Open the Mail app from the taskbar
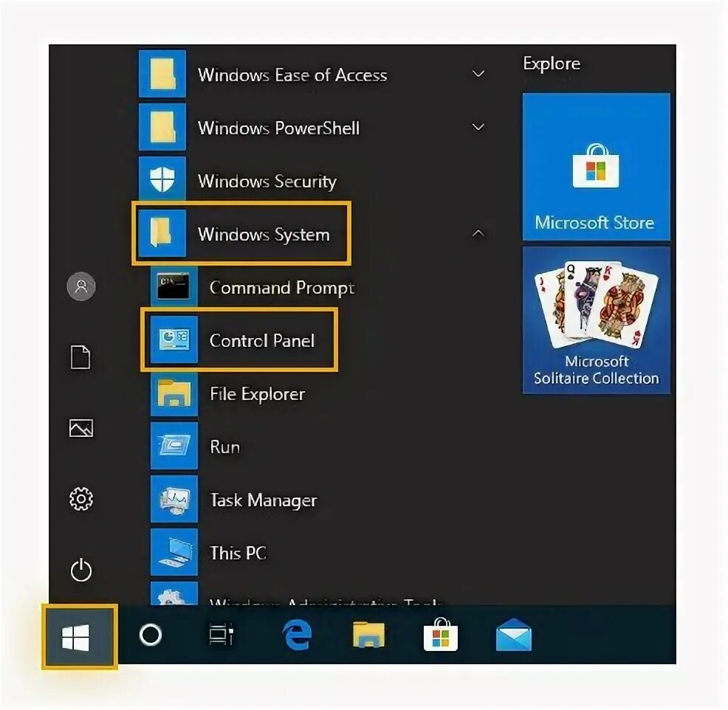Image resolution: width=728 pixels, height=710 pixels. click(513, 635)
